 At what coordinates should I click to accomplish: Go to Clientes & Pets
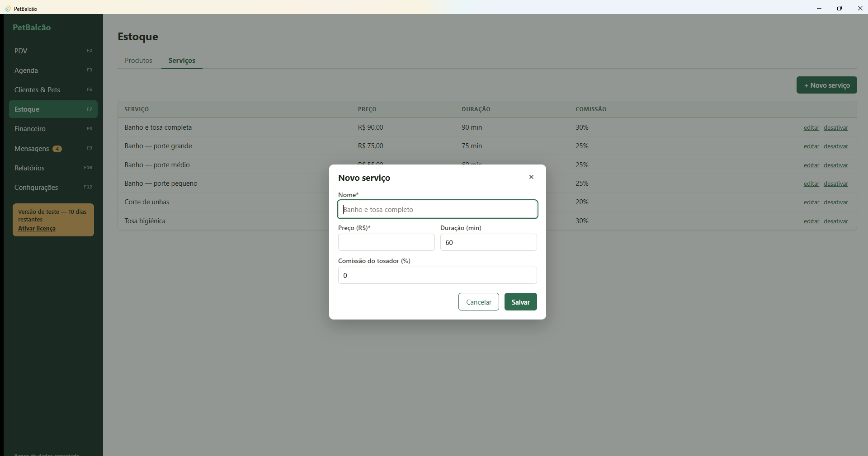(x=53, y=89)
